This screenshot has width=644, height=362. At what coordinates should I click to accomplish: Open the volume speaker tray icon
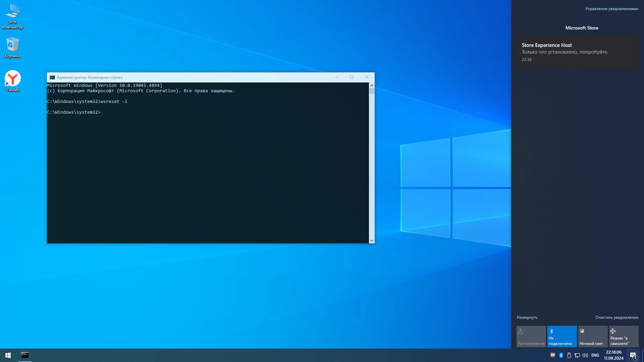coord(585,355)
